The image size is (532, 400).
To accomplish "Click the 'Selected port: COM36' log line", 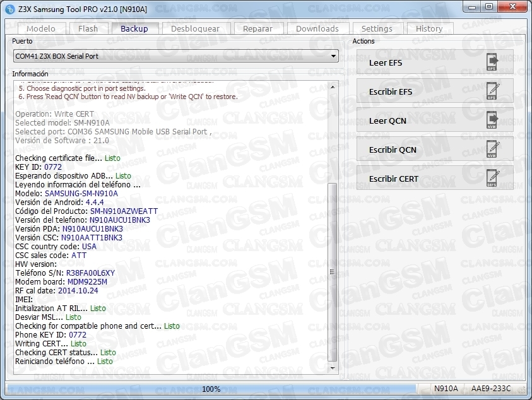I will (x=114, y=132).
